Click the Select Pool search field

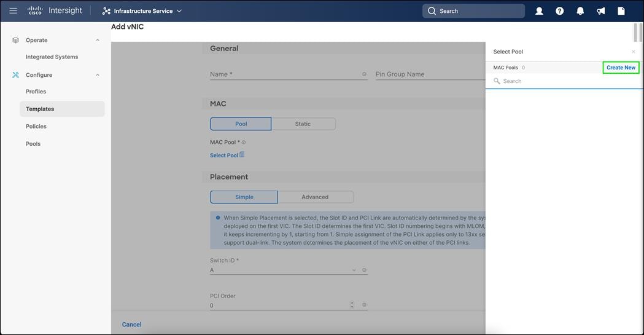tap(564, 81)
